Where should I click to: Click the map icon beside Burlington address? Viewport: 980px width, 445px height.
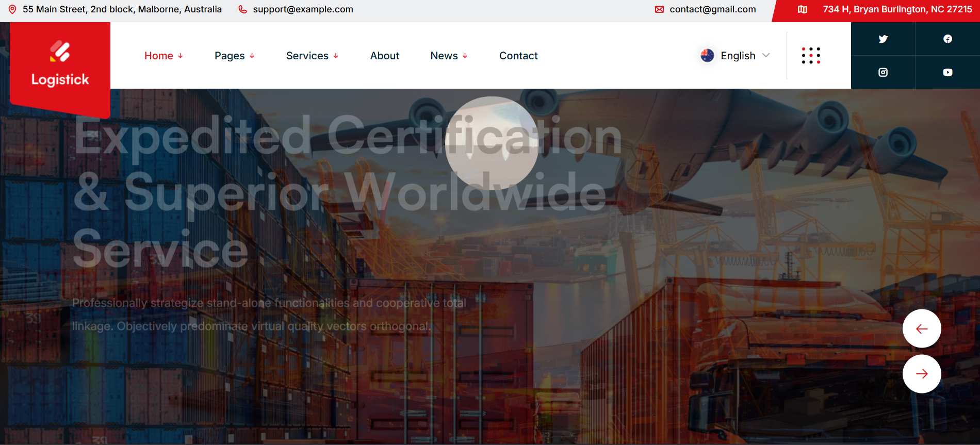(x=803, y=9)
